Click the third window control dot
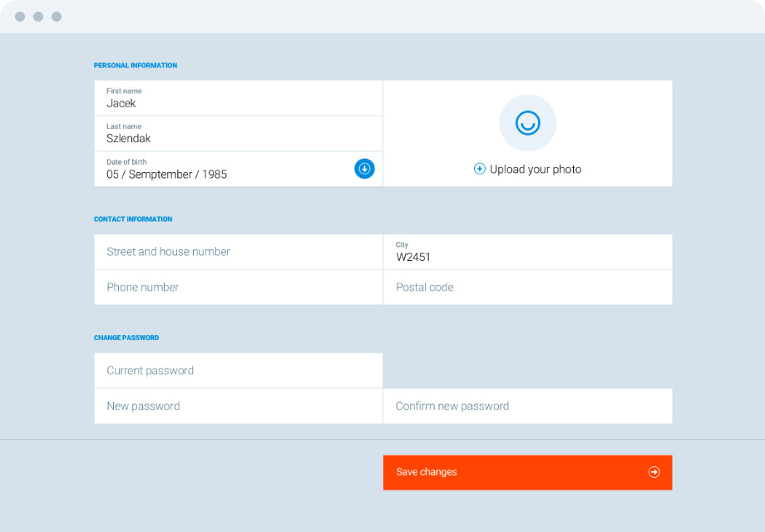765x532 pixels. coord(57,17)
